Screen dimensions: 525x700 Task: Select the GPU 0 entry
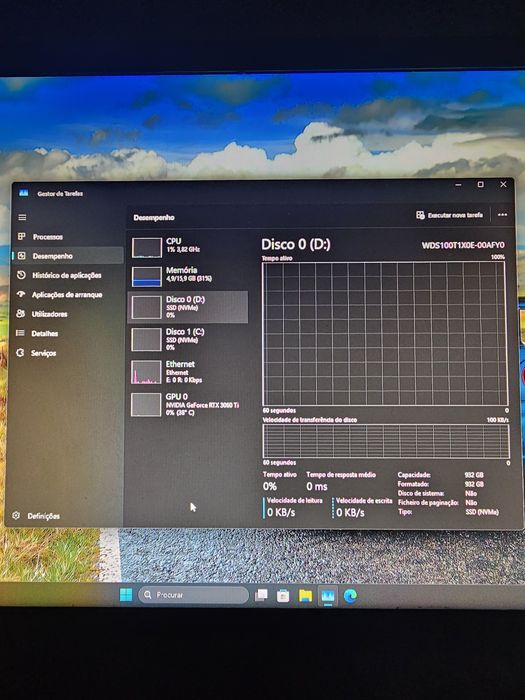(x=188, y=404)
